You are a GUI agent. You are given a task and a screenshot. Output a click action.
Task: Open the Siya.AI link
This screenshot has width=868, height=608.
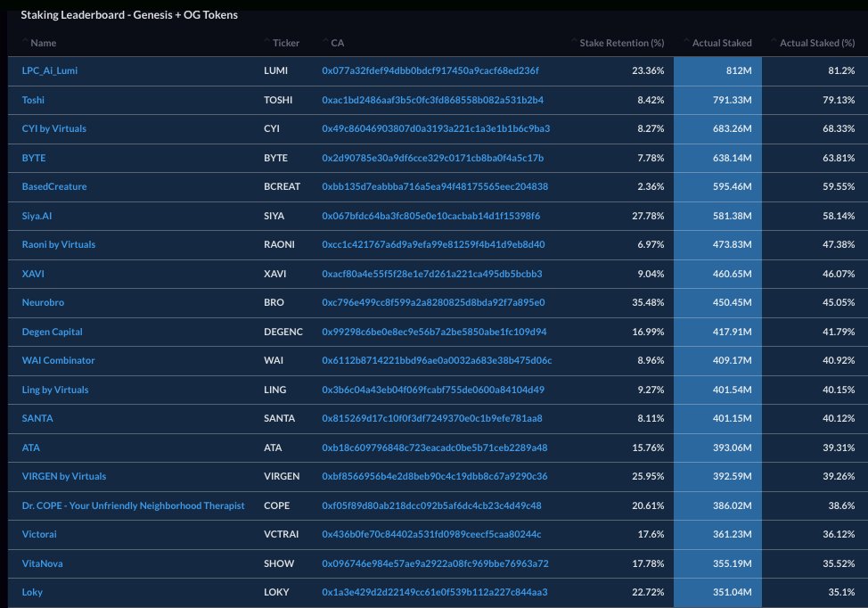tap(37, 216)
